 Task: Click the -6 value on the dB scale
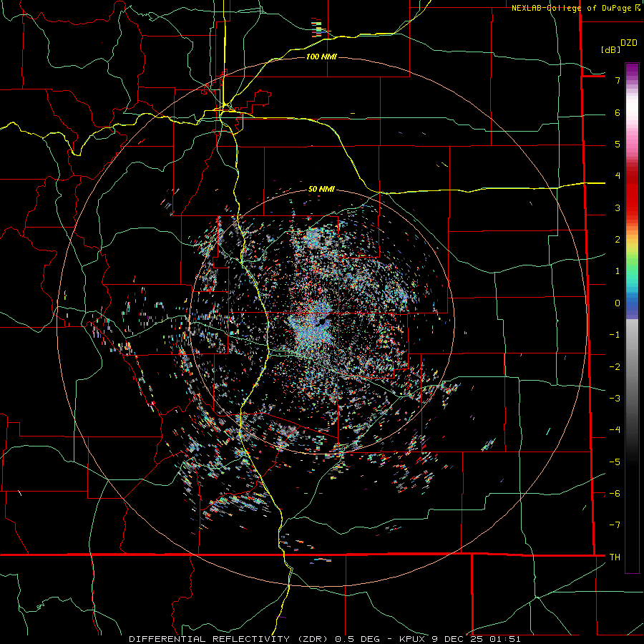point(615,494)
